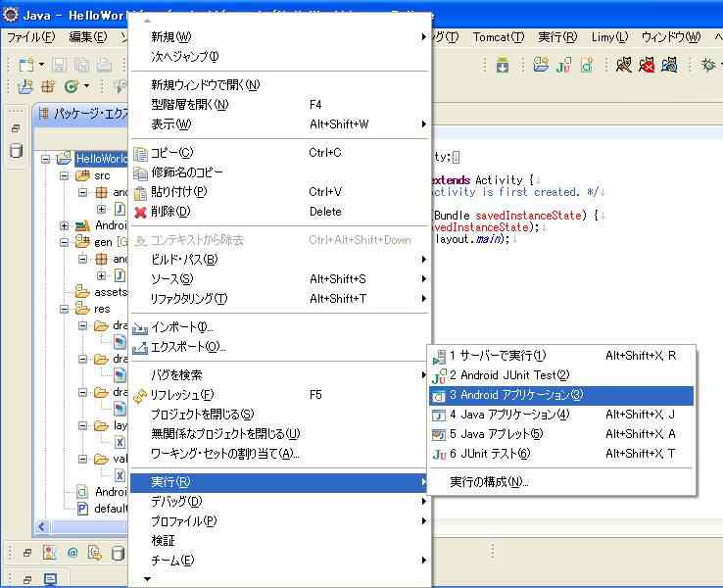Open 実行(R) in top menu bar
This screenshot has width=723, height=588.
coord(557,37)
